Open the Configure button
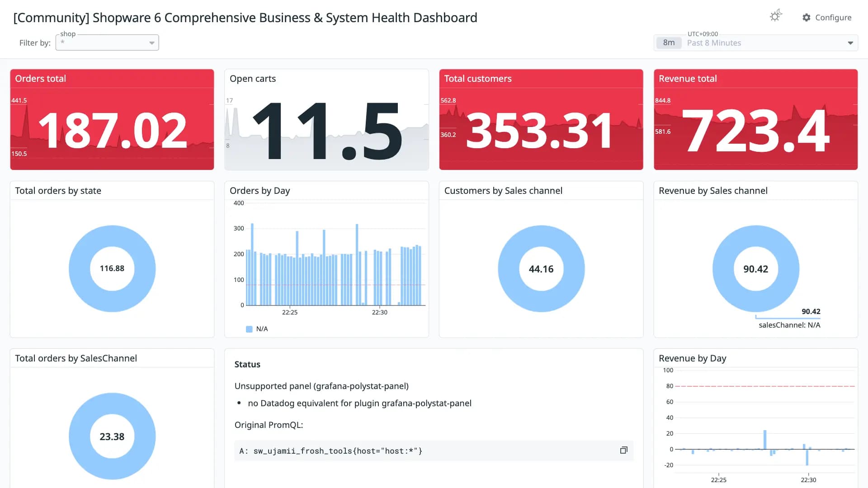The height and width of the screenshot is (488, 868). 827,17
